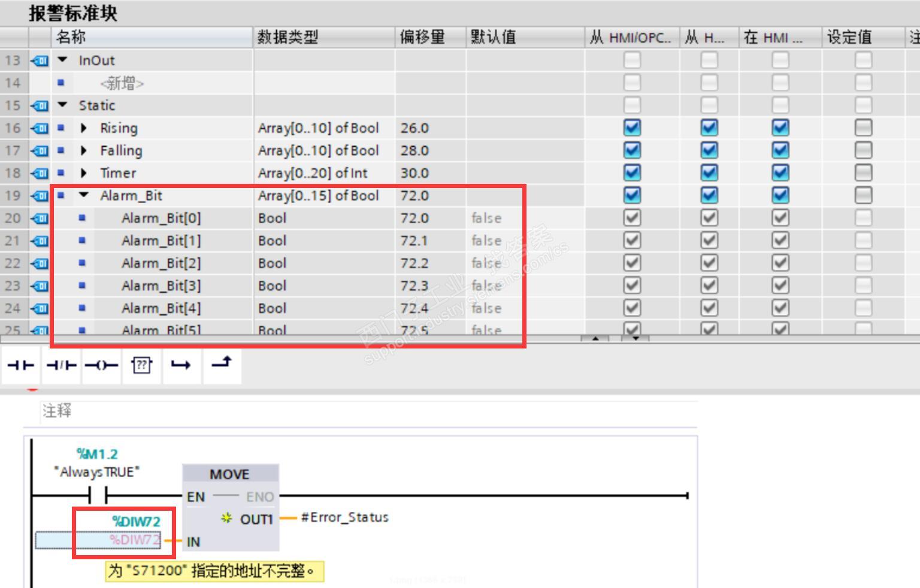Click the tag icon in the Alarm_Bit[2] row
The height and width of the screenshot is (588, 920).
coord(40,263)
